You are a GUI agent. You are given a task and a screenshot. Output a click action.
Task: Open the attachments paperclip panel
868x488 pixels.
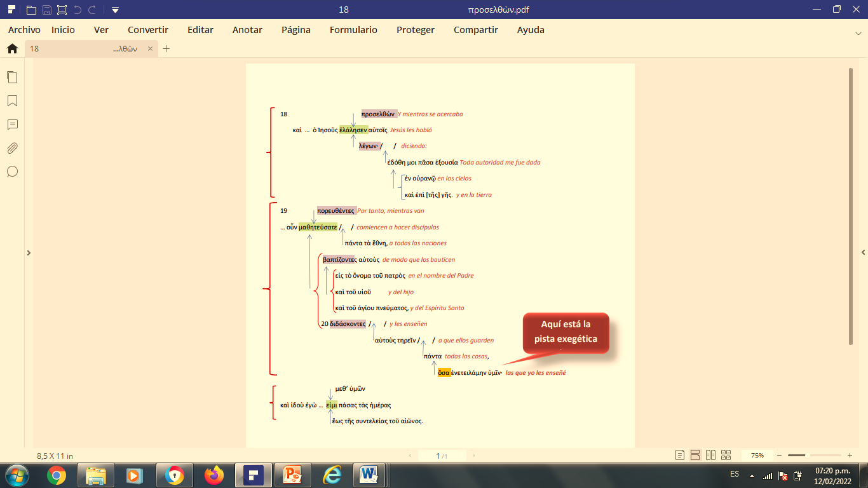click(x=12, y=148)
